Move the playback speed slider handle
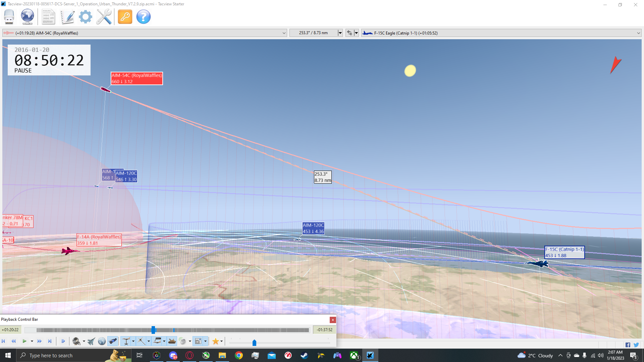 254,343
